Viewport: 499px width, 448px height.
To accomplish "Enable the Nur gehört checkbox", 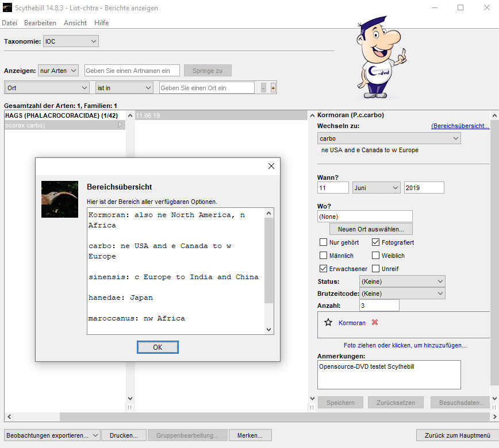I will click(323, 242).
